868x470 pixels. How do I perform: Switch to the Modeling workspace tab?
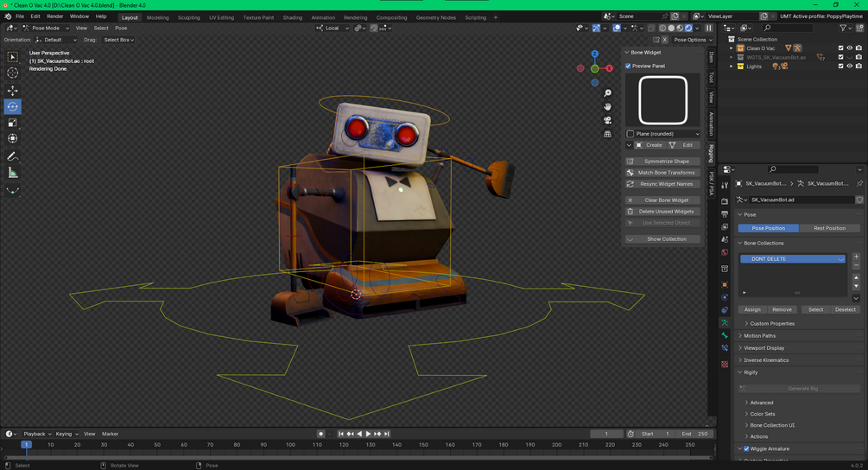coord(158,17)
